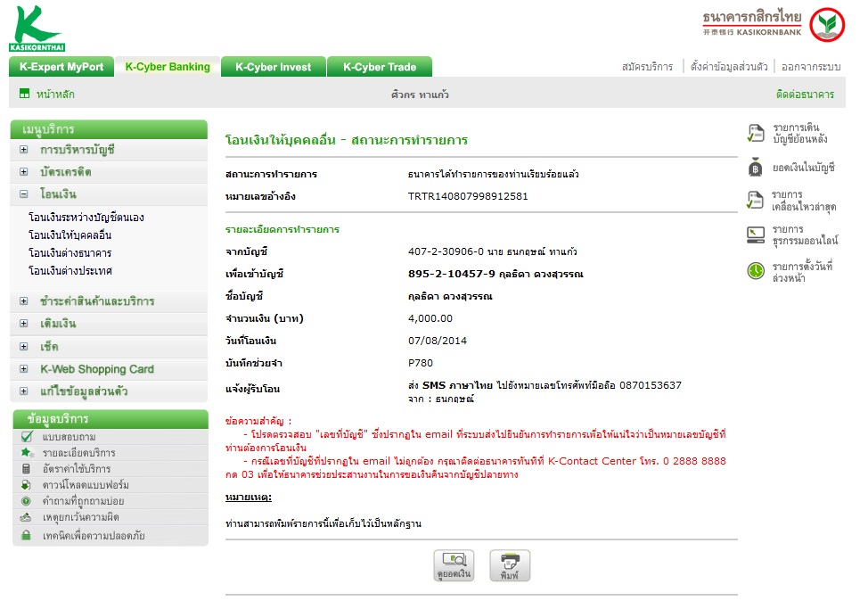This screenshot has width=868, height=609.
Task: Open โอนเงินต่างธนาคาร menu item
Action: [x=70, y=253]
